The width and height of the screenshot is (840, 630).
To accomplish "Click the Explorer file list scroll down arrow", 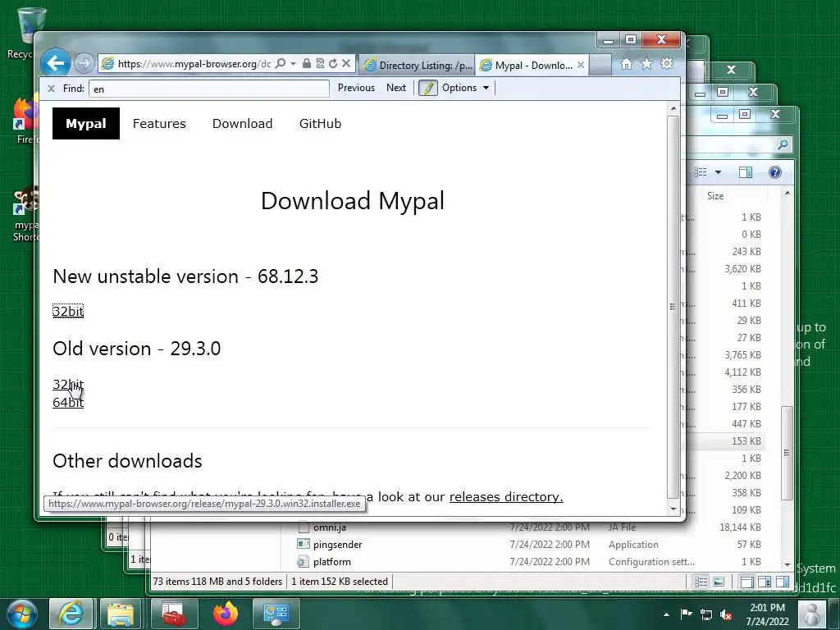I will click(x=787, y=564).
